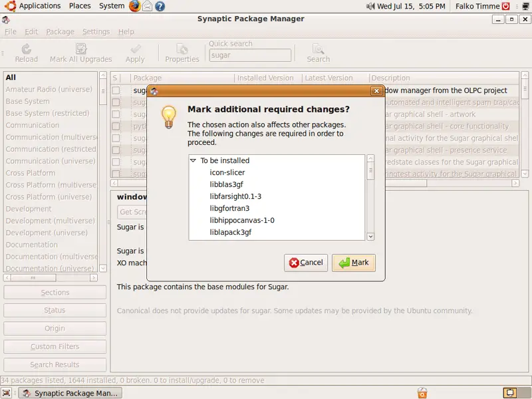Select libblas3gf in the install list
The image size is (532, 399).
(x=226, y=184)
